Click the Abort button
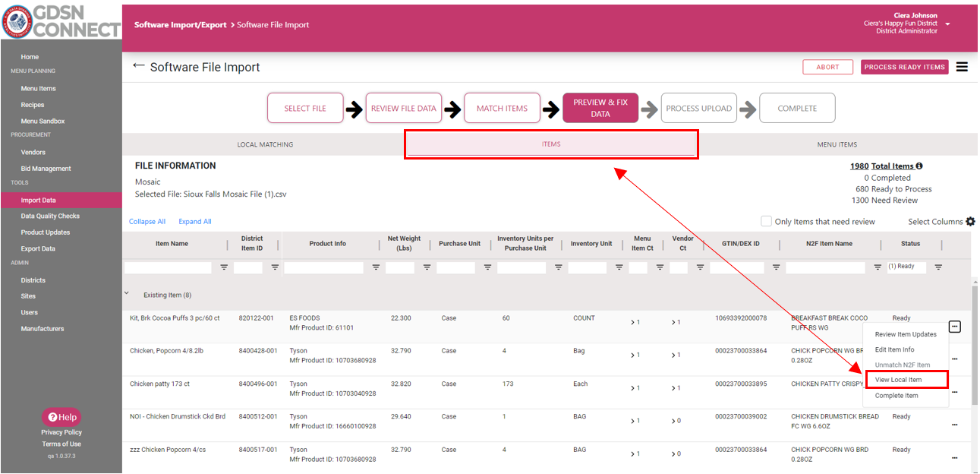980x474 pixels. [x=827, y=67]
